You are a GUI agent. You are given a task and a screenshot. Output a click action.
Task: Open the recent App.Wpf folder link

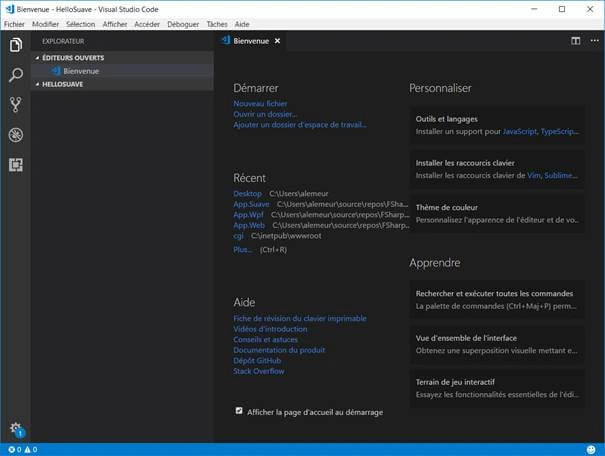[248, 214]
